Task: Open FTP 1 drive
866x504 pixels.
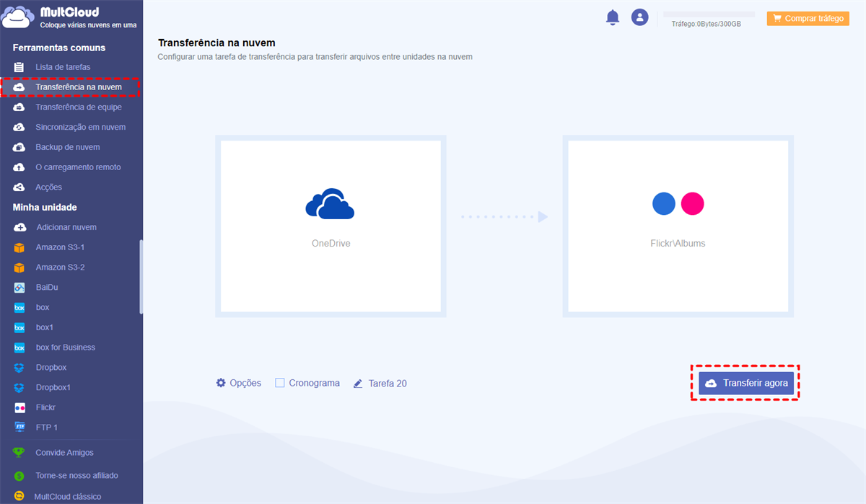Action: coord(47,428)
